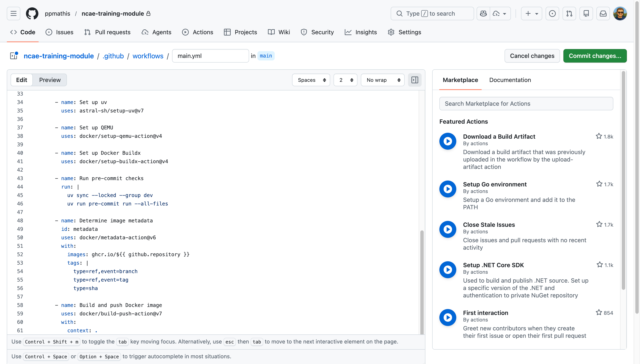The height and width of the screenshot is (364, 640).
Task: Open ncae-training-module repo header link
Action: (x=113, y=14)
